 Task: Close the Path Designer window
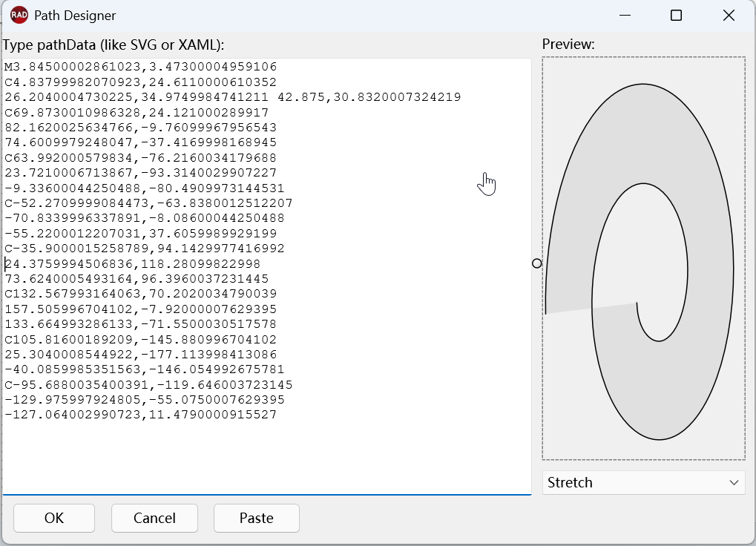click(x=729, y=16)
